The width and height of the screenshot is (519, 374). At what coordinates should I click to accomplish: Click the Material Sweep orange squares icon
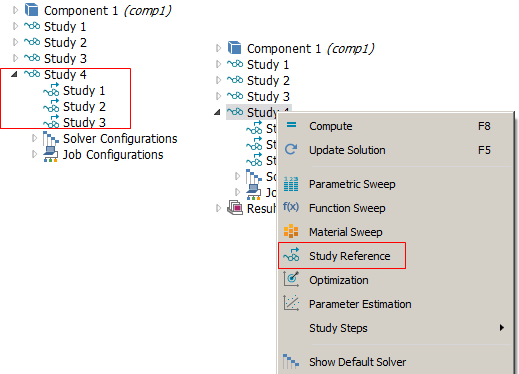291,231
